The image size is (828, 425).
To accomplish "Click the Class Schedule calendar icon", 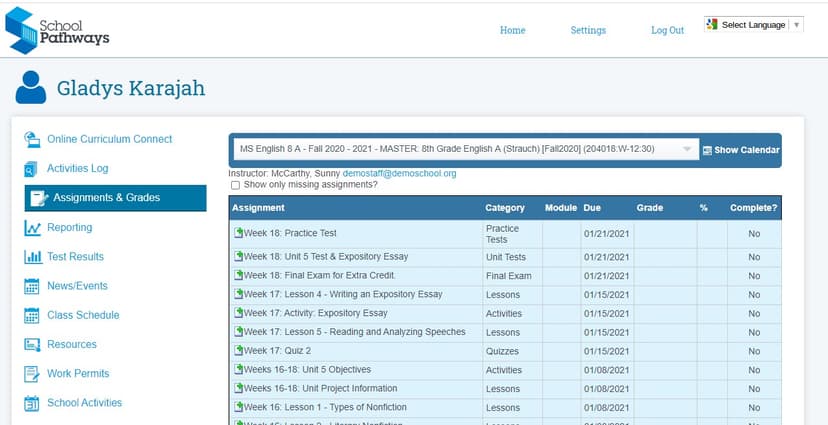I will click(x=32, y=316).
